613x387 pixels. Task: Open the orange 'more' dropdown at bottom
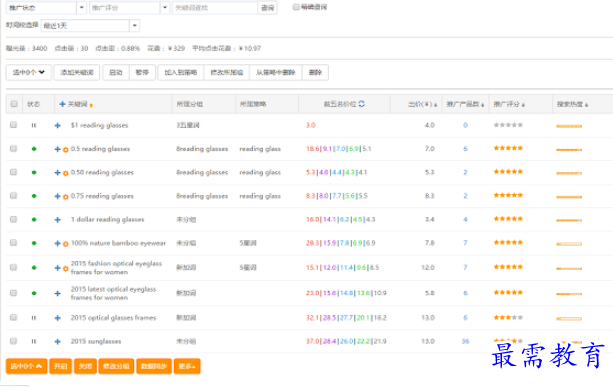(187, 366)
